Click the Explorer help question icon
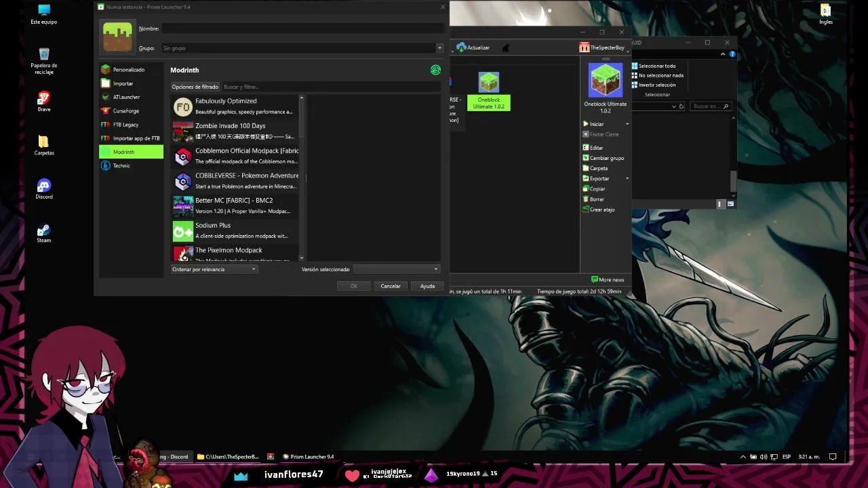This screenshot has height=488, width=868. 732,54
